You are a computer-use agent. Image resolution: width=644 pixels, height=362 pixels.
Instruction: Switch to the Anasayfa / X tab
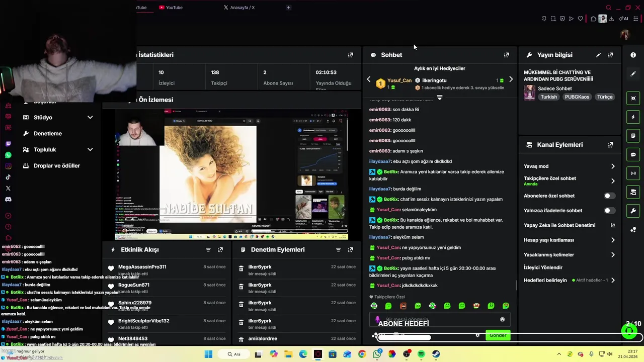pyautogui.click(x=239, y=8)
